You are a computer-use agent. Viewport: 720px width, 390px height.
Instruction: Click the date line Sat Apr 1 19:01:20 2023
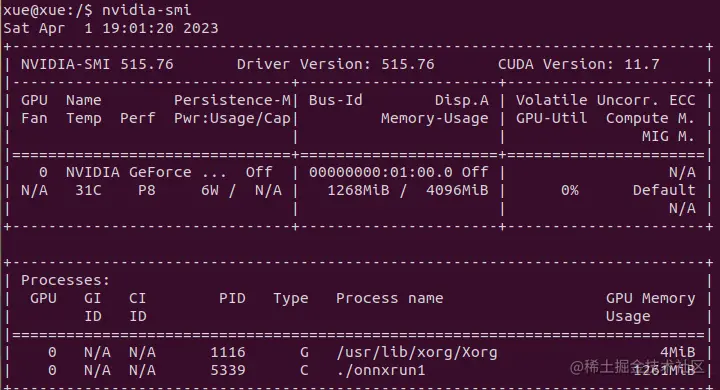(x=111, y=28)
